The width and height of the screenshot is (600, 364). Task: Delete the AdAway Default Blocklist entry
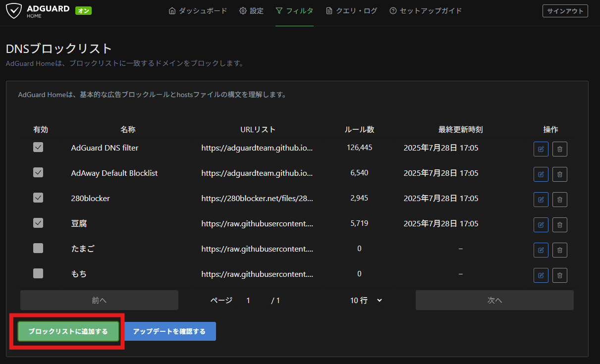(560, 174)
